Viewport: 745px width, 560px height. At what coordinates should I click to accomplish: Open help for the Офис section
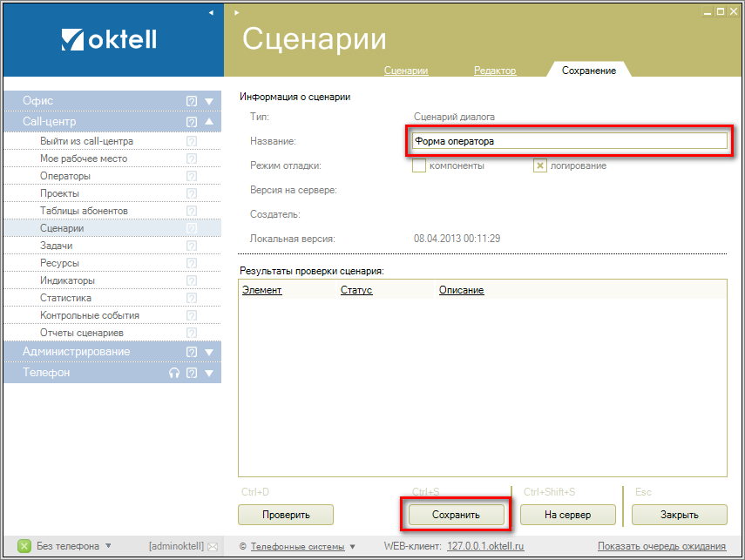[192, 101]
